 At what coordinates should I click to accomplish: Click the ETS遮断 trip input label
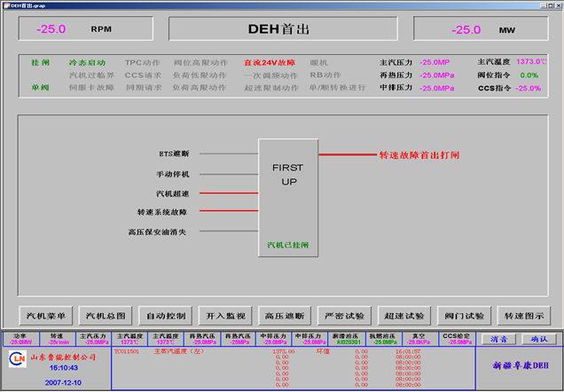(174, 153)
